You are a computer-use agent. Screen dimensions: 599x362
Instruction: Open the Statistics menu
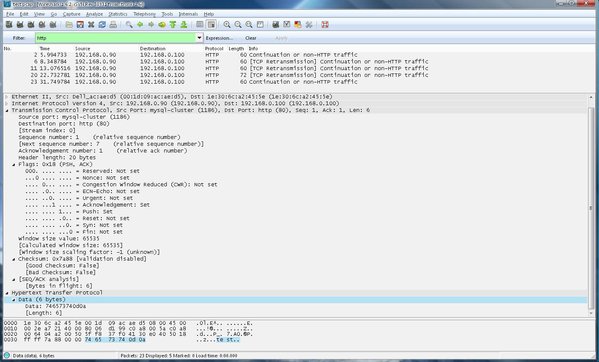(x=118, y=14)
